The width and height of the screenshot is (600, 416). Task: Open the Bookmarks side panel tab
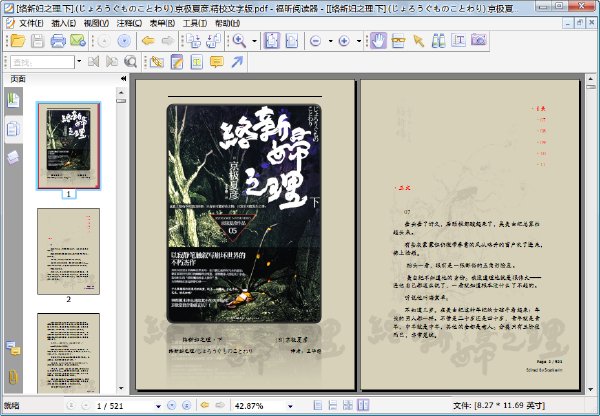[x=13, y=101]
